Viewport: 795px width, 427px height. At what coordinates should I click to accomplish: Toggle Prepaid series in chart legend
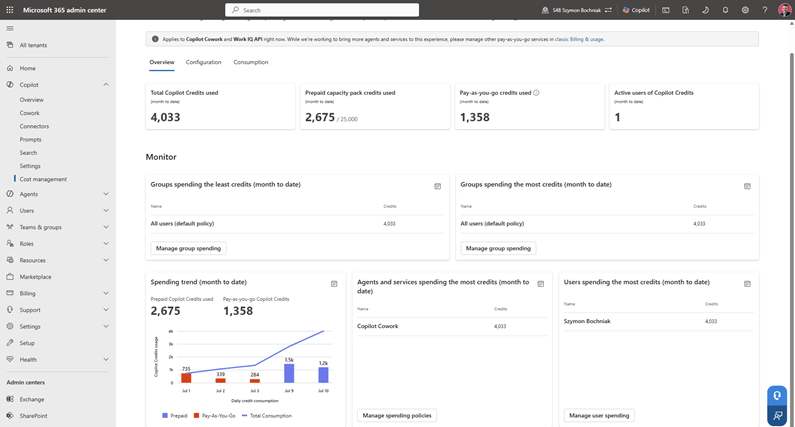pos(174,416)
